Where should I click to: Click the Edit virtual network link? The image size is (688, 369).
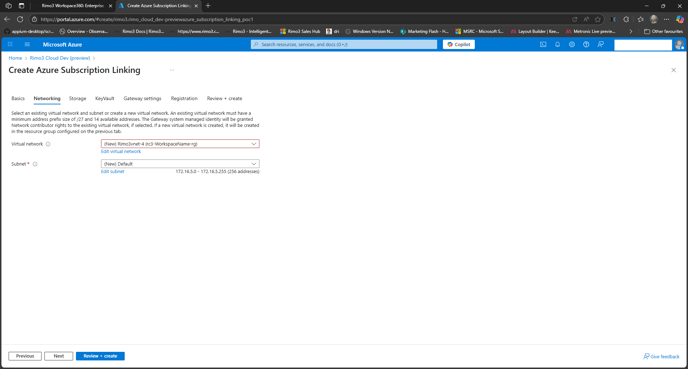coord(121,151)
